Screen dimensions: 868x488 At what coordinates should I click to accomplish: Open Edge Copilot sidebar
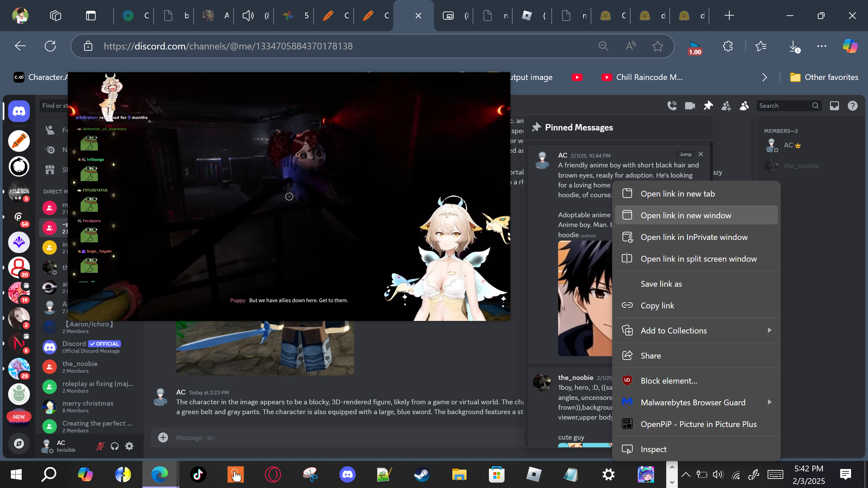coord(850,46)
